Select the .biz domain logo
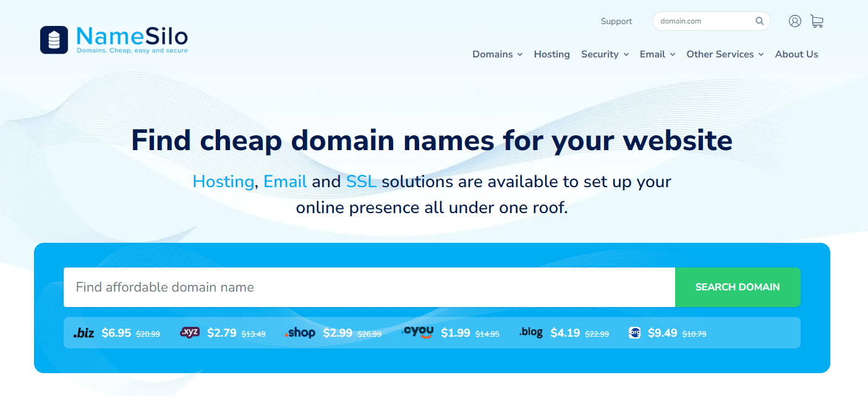 pos(83,334)
